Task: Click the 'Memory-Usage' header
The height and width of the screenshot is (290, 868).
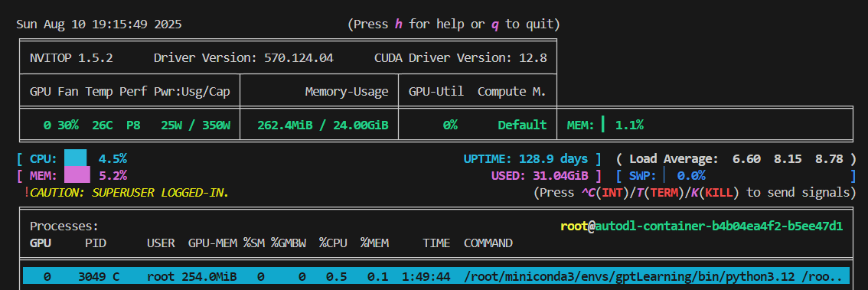Action: click(x=347, y=91)
